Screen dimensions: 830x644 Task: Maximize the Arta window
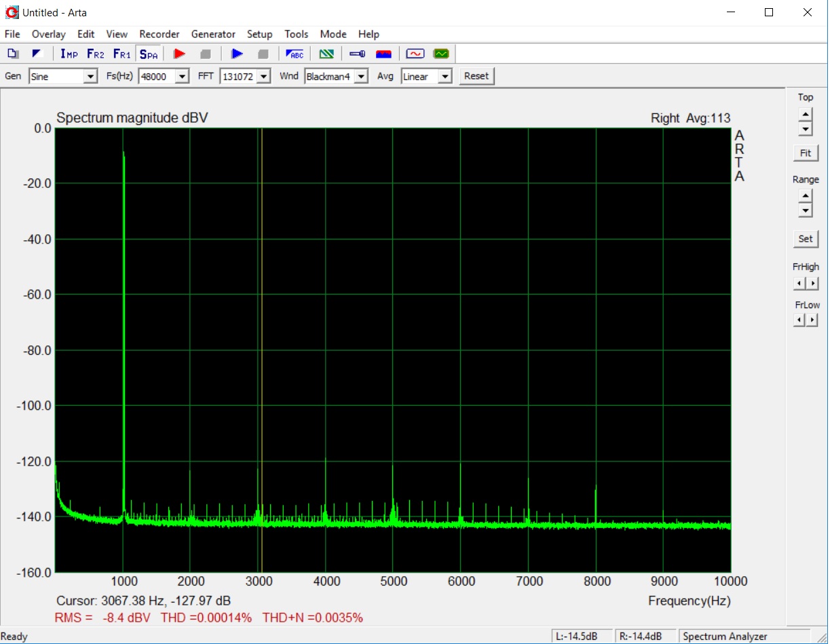[x=768, y=12]
